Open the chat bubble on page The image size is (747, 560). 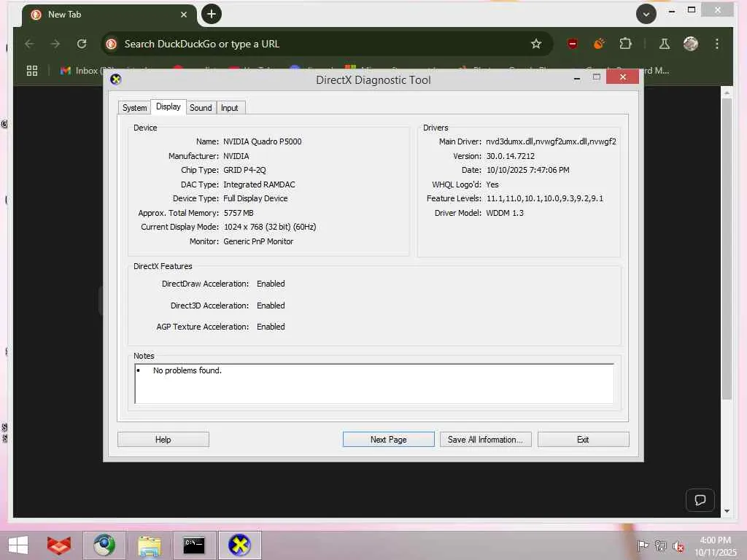pos(700,500)
